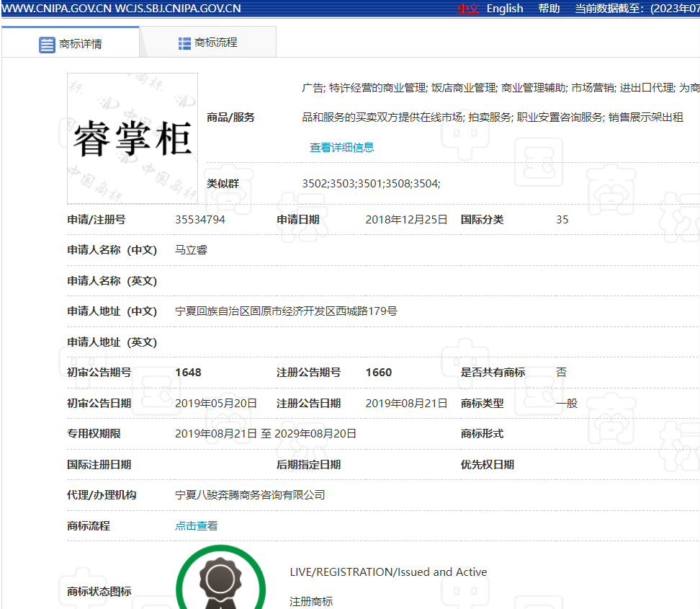Open the 查看详细信息 link
Viewport: 700px width, 609px height.
pyautogui.click(x=341, y=148)
